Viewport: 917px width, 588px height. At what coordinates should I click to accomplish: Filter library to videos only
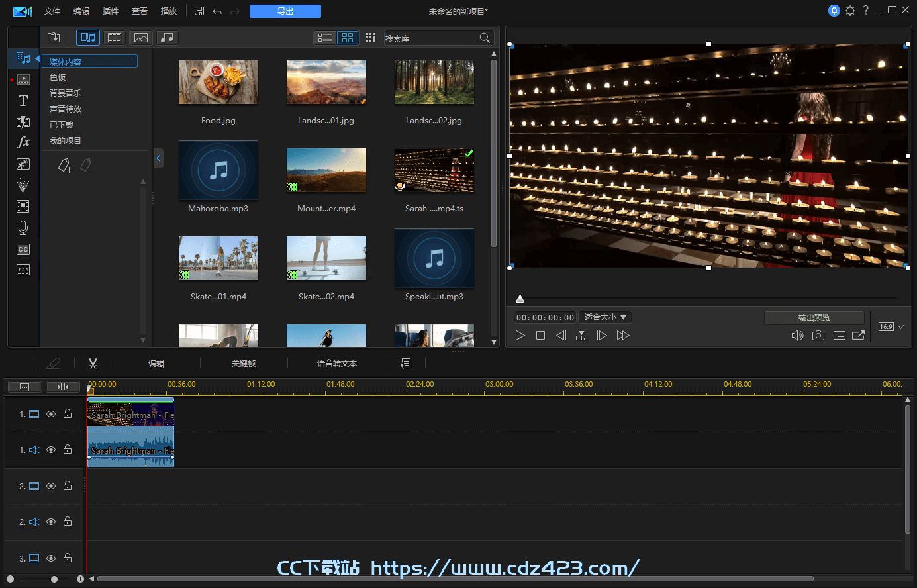pyautogui.click(x=115, y=38)
